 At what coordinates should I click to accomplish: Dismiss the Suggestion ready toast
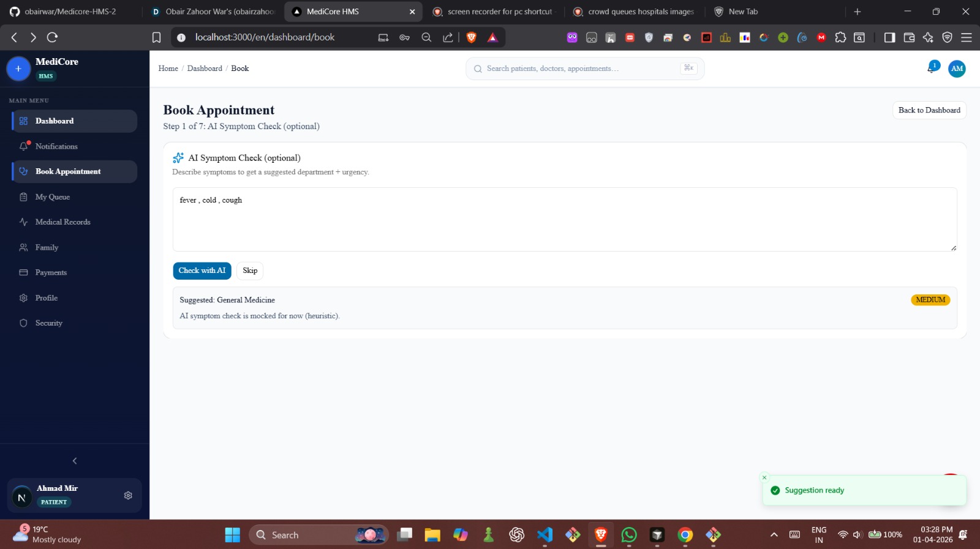click(764, 477)
